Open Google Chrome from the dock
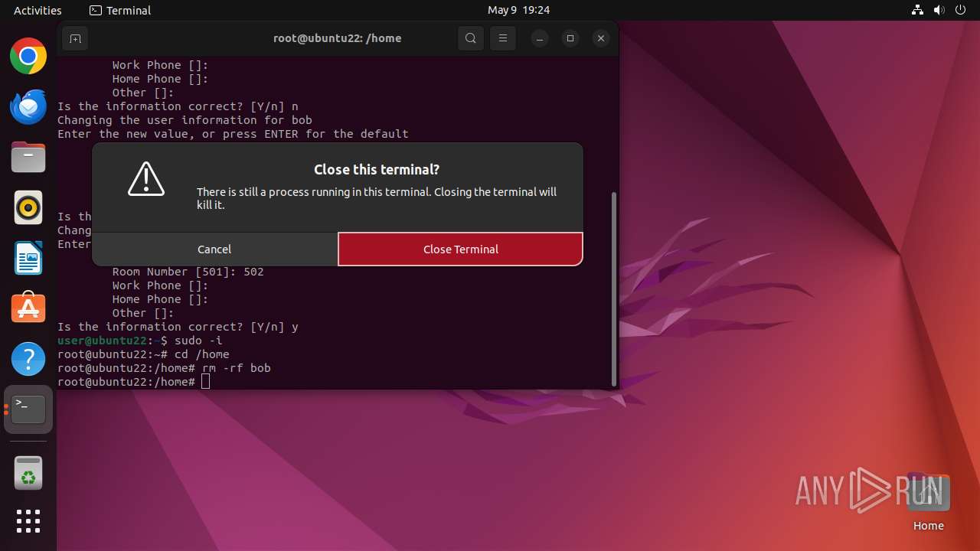980x551 pixels. click(28, 57)
